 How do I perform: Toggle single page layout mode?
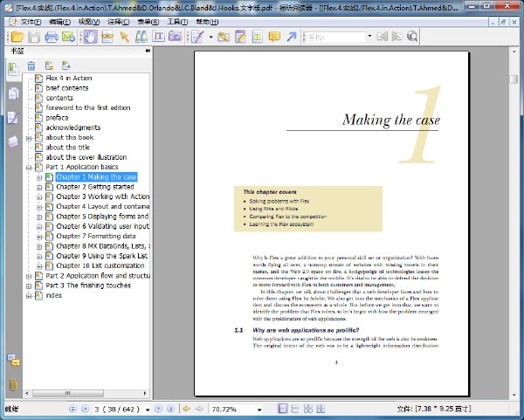[283, 409]
